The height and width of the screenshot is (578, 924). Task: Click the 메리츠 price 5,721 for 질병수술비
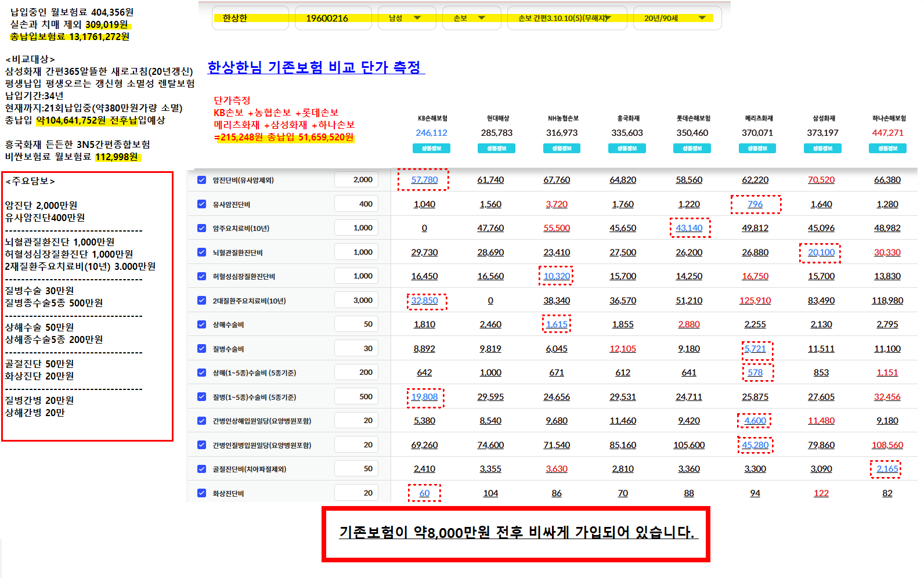755,349
